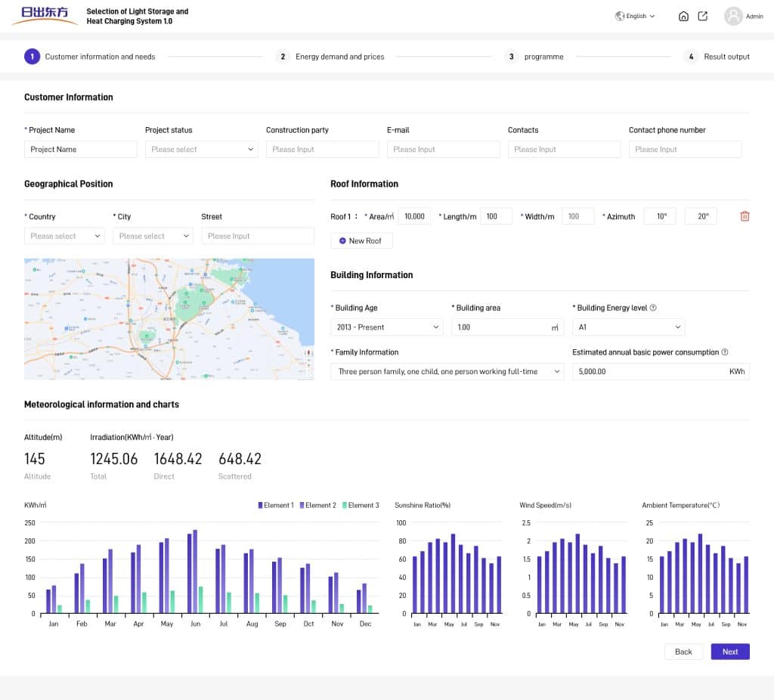This screenshot has height=700, width=774.
Task: Open the Project status dropdown
Action: [201, 150]
